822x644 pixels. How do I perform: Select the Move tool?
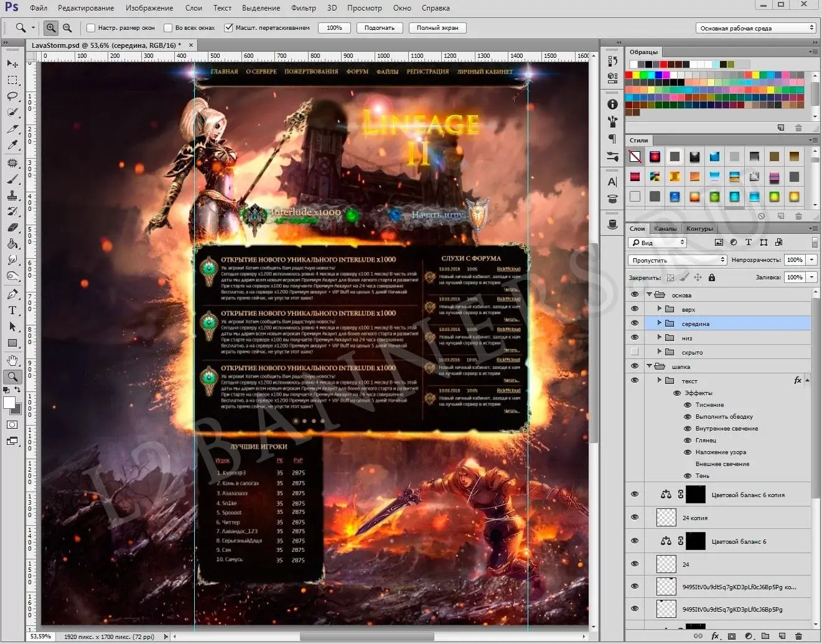12,64
